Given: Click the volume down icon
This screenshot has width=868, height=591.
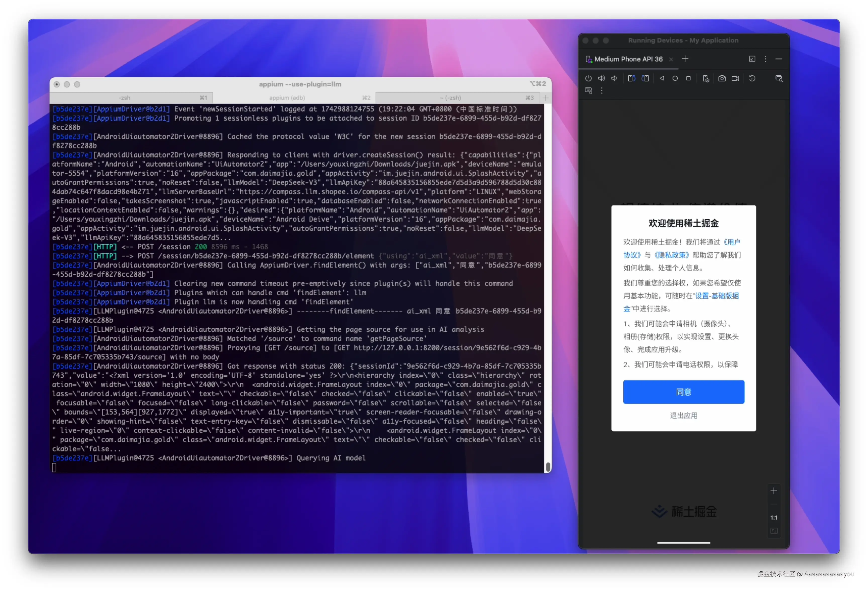Looking at the screenshot, I should [x=614, y=78].
